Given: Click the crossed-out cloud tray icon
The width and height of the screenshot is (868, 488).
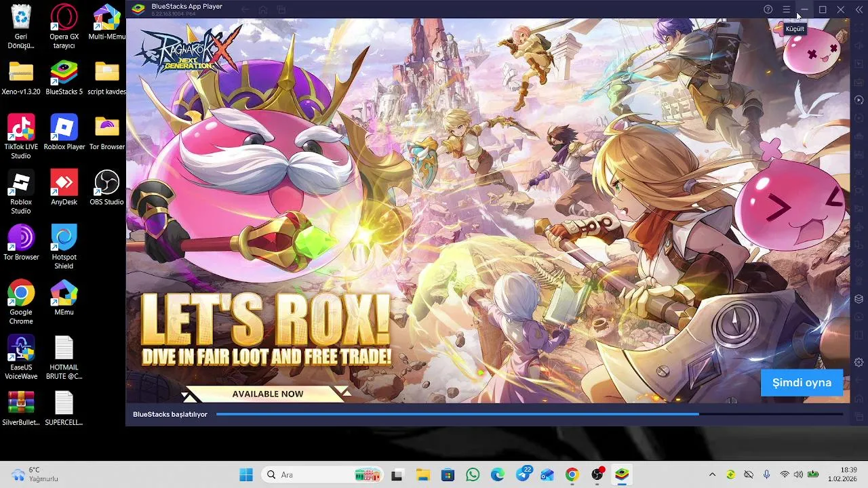Looking at the screenshot, I should click(x=749, y=474).
